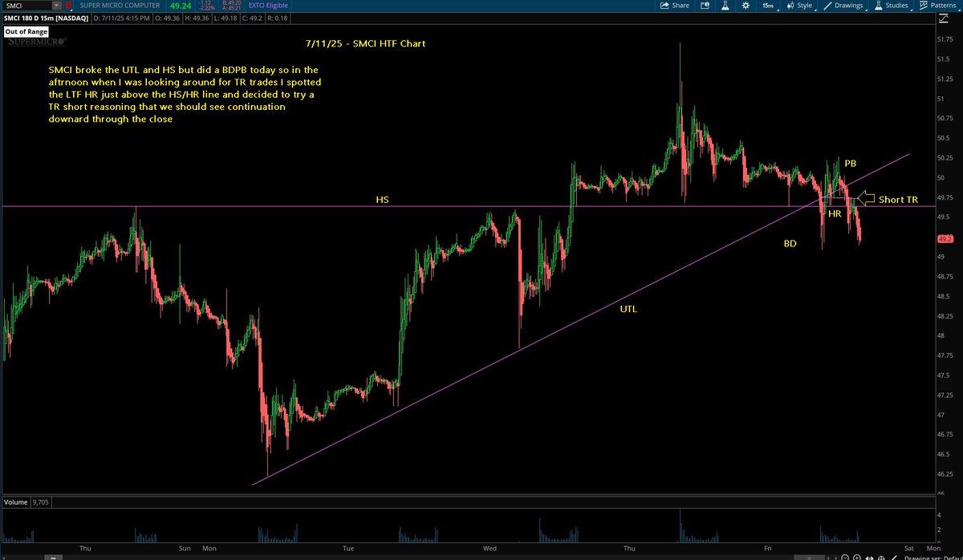963x560 pixels.
Task: Click the Out of Range indicator
Action: 26,31
